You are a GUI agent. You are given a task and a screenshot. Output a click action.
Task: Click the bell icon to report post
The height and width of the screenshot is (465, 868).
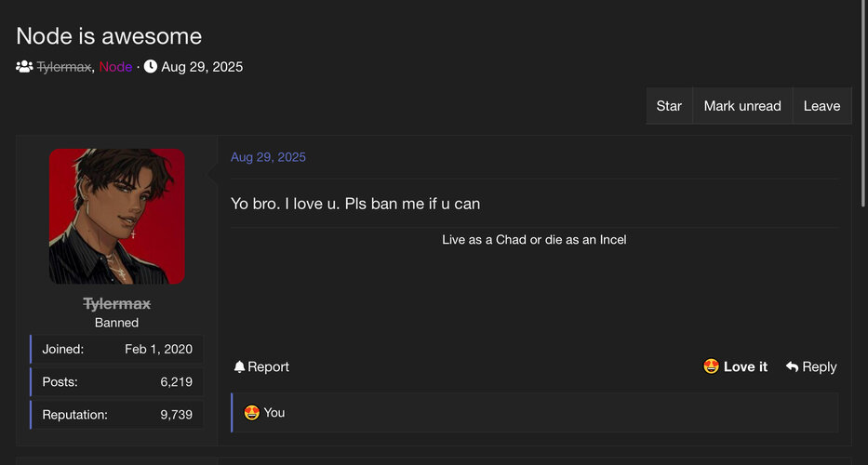(239, 366)
